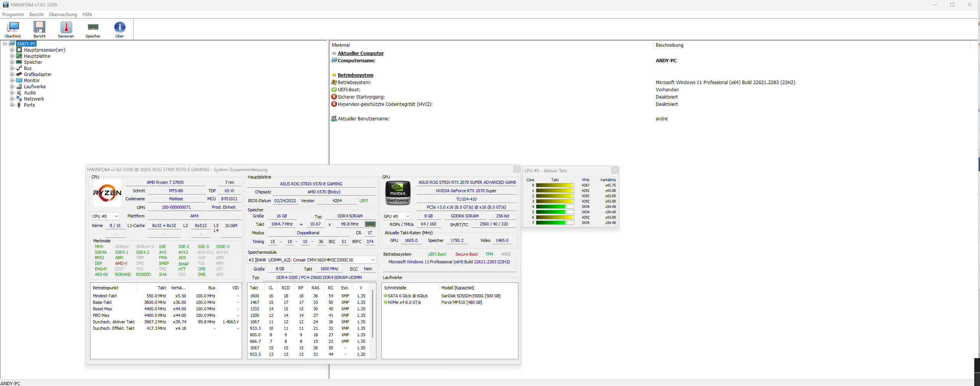Viewport: 980px width, 386px height.
Task: Click the AMD Ryzen logo in CPU panel
Action: tap(107, 193)
